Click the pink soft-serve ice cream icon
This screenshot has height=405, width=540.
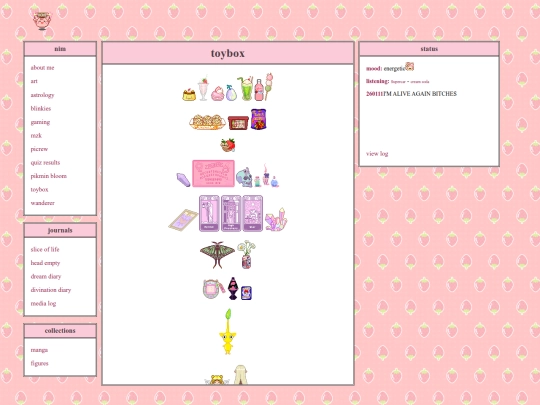point(218,94)
